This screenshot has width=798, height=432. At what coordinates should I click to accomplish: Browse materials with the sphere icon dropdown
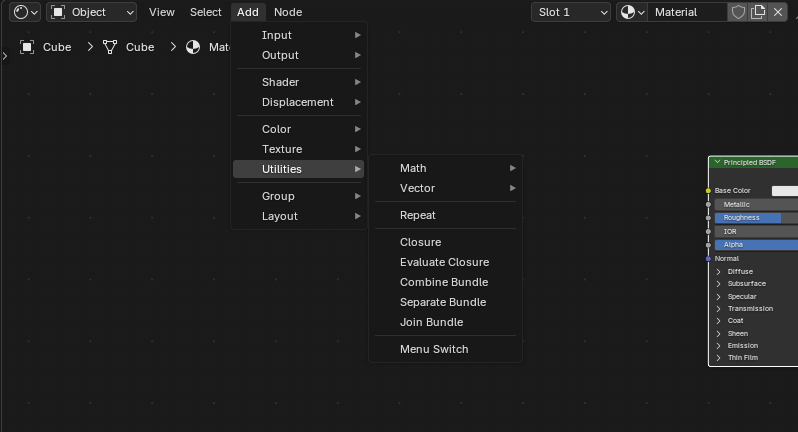(x=633, y=12)
